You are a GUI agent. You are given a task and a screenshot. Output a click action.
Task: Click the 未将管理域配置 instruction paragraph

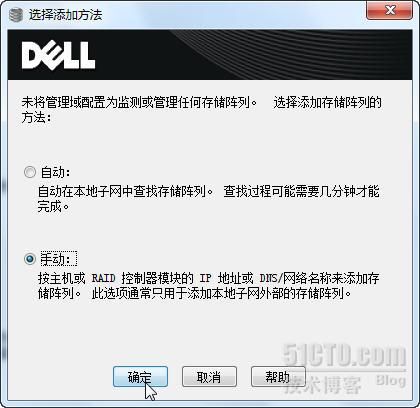(x=201, y=110)
